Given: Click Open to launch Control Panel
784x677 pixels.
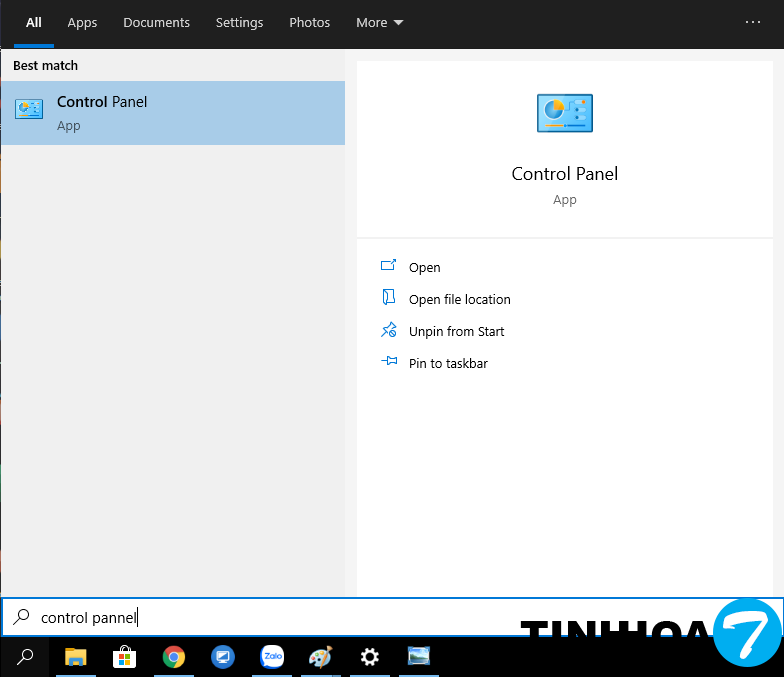Looking at the screenshot, I should pyautogui.click(x=424, y=267).
